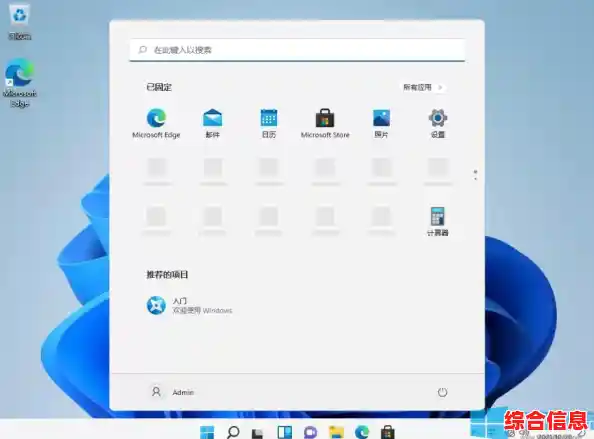Open the Settings (设置) gear app
This screenshot has width=594, height=439.
pyautogui.click(x=438, y=123)
